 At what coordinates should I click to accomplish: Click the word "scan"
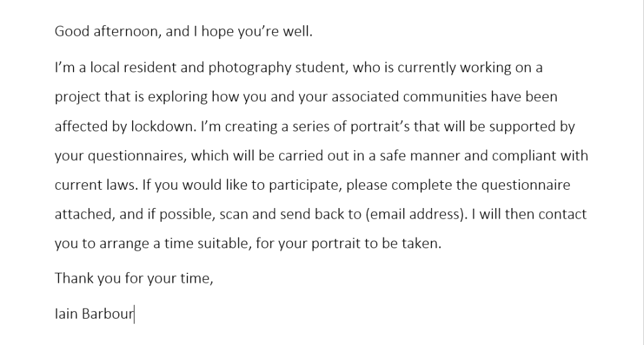point(233,214)
